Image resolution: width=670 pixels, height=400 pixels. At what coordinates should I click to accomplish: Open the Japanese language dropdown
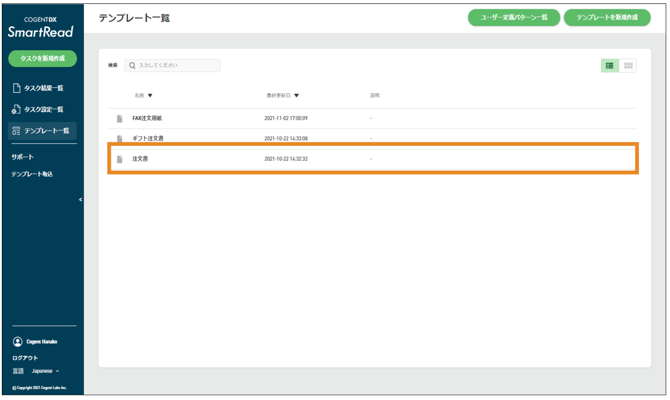point(47,371)
